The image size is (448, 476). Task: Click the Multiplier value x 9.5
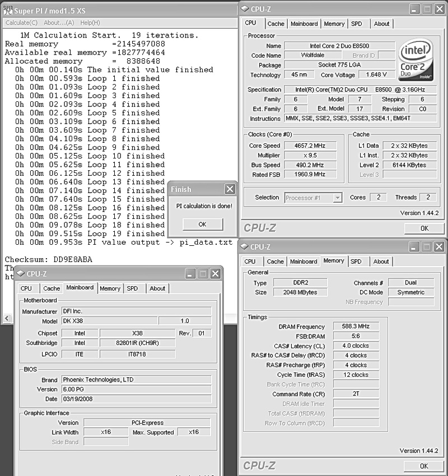coord(310,156)
